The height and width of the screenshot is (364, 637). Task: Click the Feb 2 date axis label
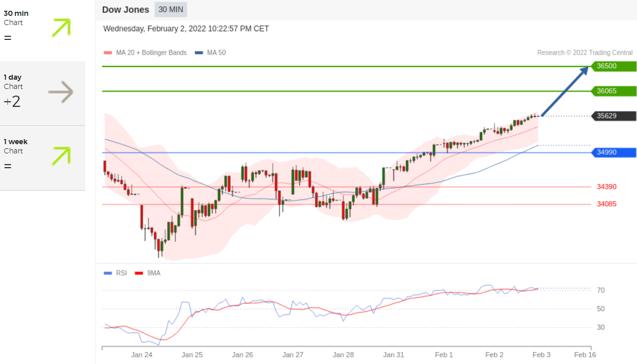(x=494, y=355)
